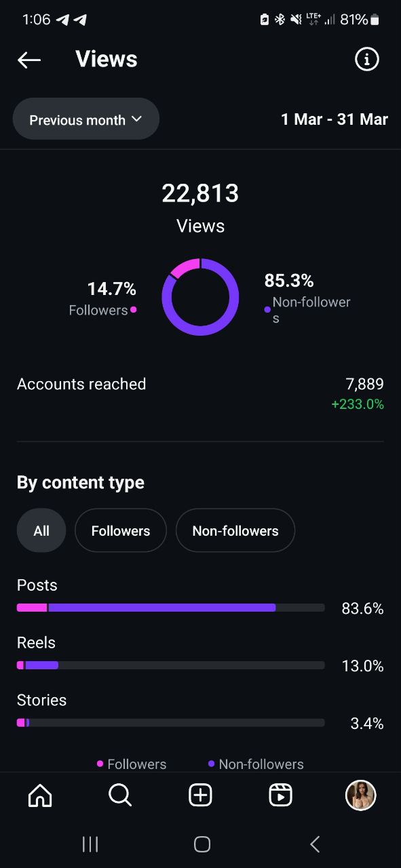Open the Search magnifier icon

(120, 795)
